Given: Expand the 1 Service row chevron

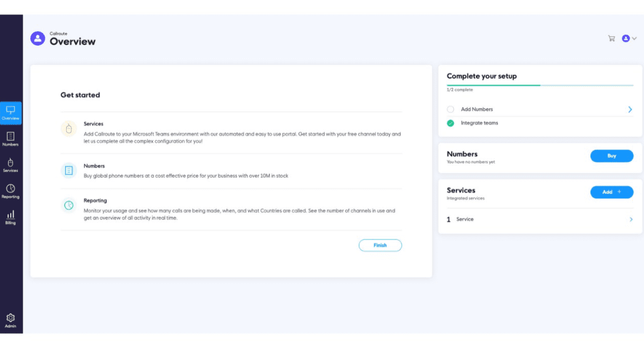Looking at the screenshot, I should tap(631, 219).
